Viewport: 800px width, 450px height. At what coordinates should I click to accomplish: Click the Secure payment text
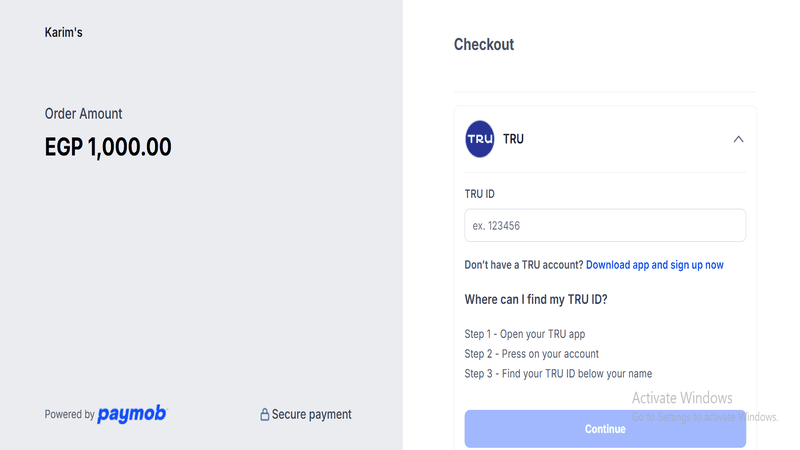312,415
